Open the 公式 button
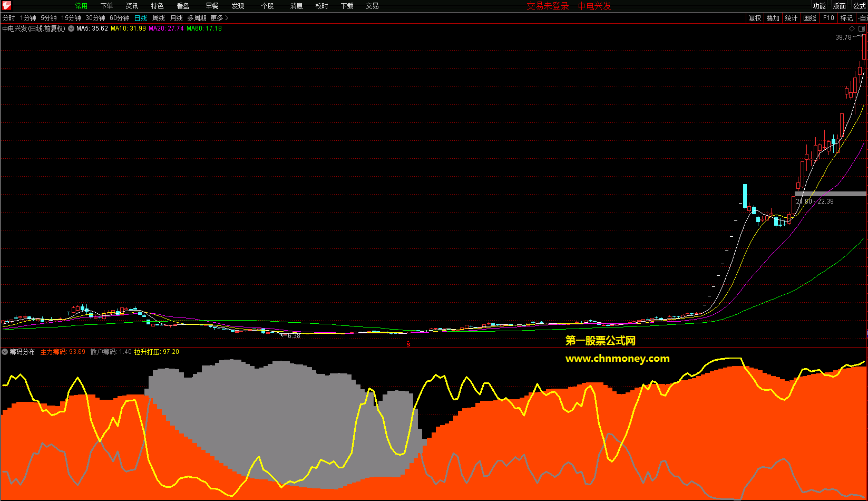The height and width of the screenshot is (501, 868). coord(859,6)
